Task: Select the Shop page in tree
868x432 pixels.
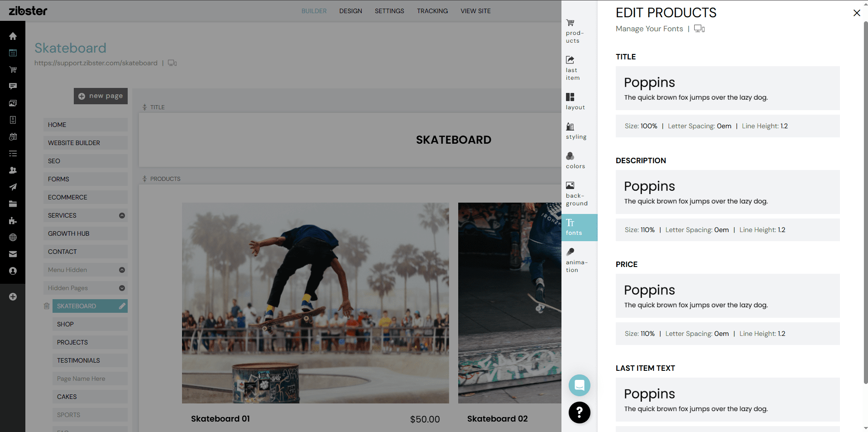Action: (90, 324)
